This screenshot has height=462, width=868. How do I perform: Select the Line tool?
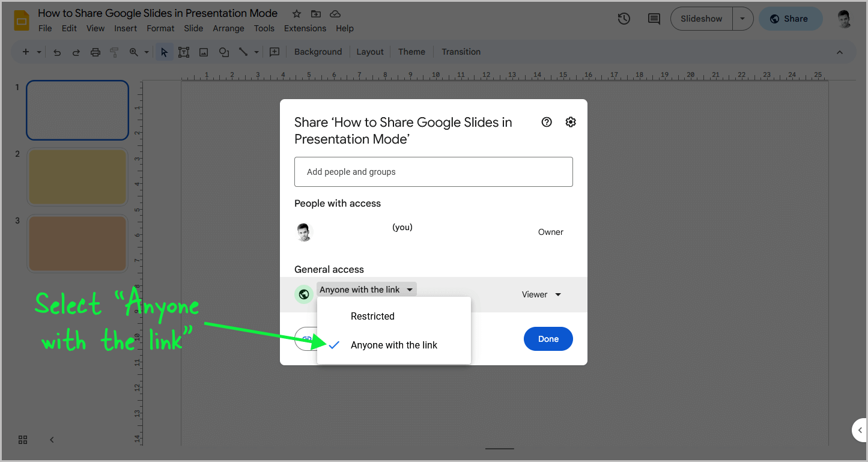(244, 52)
